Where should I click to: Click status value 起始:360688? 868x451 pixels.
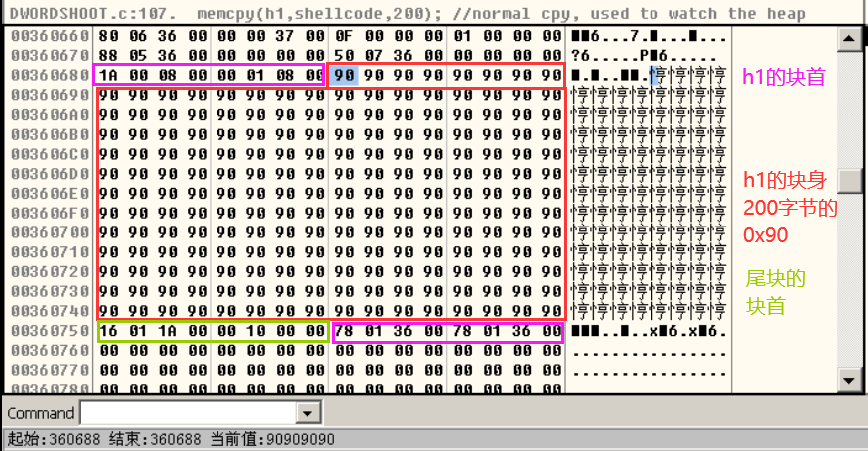tap(54, 439)
